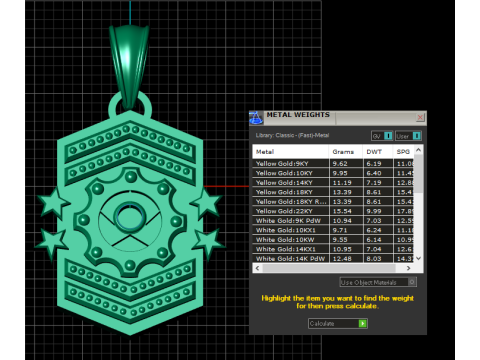Select the Yellow Gold:18KY R... row

pyautogui.click(x=334, y=202)
